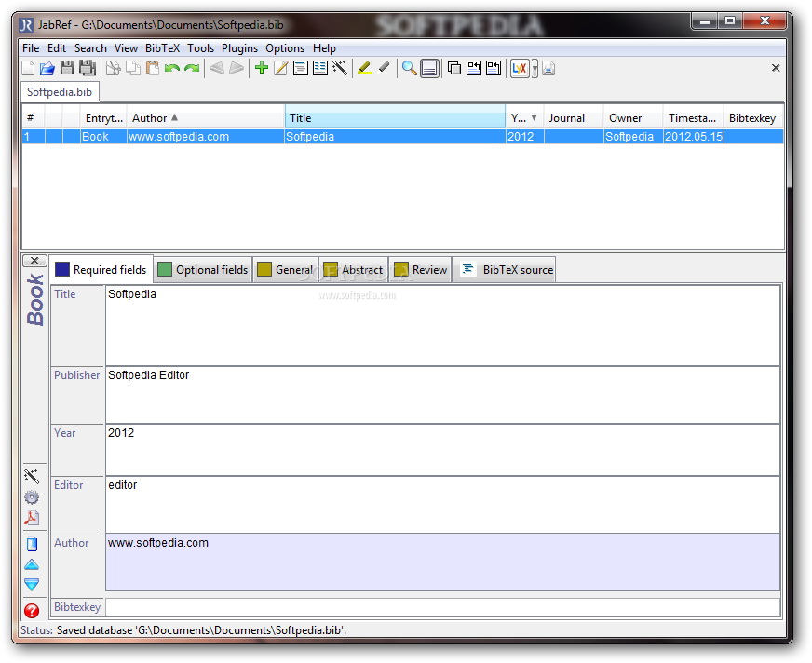The image size is (812, 663).
Task: Open search using the magnifying glass icon
Action: (409, 68)
